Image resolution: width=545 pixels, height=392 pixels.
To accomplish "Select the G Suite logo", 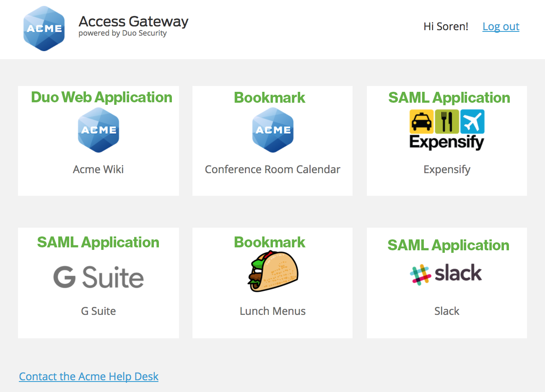I will click(x=99, y=277).
